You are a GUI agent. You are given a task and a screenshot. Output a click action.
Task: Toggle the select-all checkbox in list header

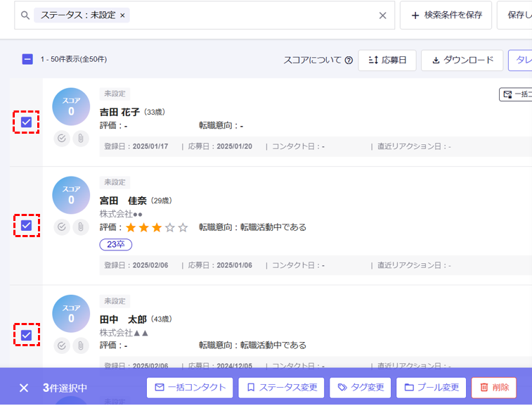[x=27, y=60]
